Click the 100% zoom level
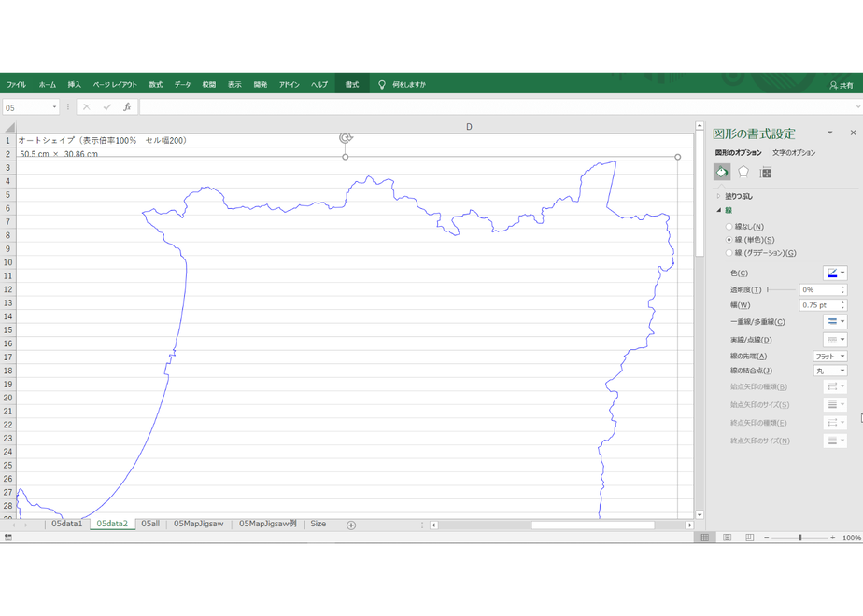 [852, 538]
